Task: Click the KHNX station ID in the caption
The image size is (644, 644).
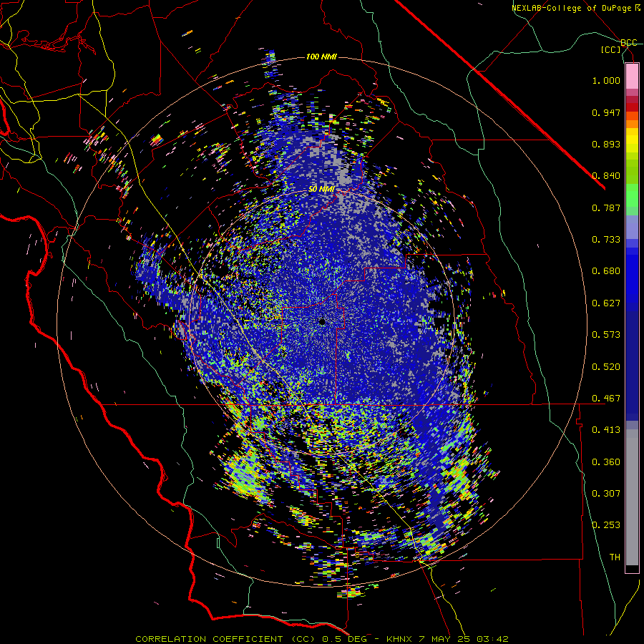Action: [x=401, y=639]
